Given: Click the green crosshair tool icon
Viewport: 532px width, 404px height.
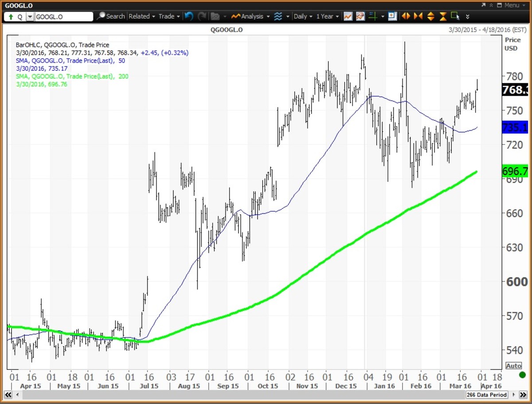Looking at the screenshot, I should [373, 16].
